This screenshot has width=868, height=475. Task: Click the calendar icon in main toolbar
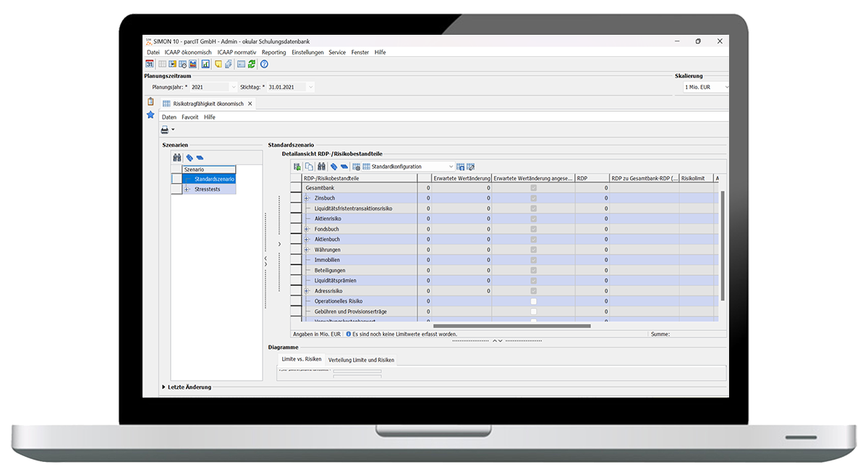(x=150, y=64)
